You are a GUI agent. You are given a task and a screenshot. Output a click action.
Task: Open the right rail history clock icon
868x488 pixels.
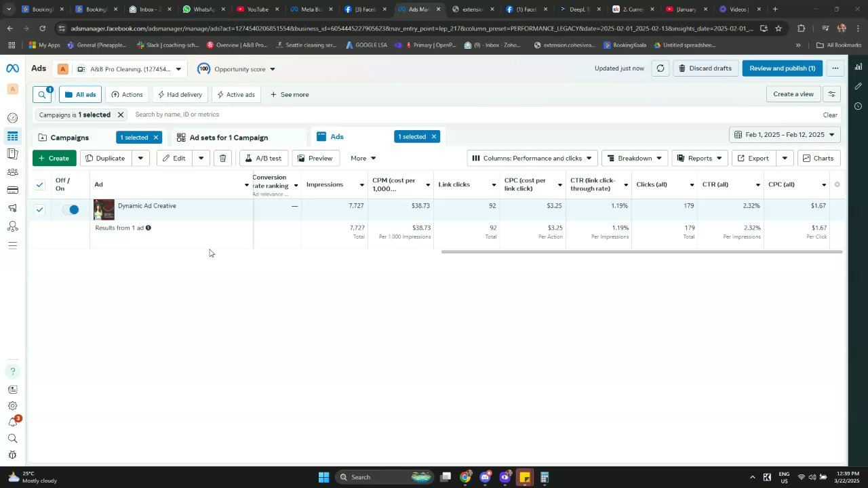coord(858,106)
